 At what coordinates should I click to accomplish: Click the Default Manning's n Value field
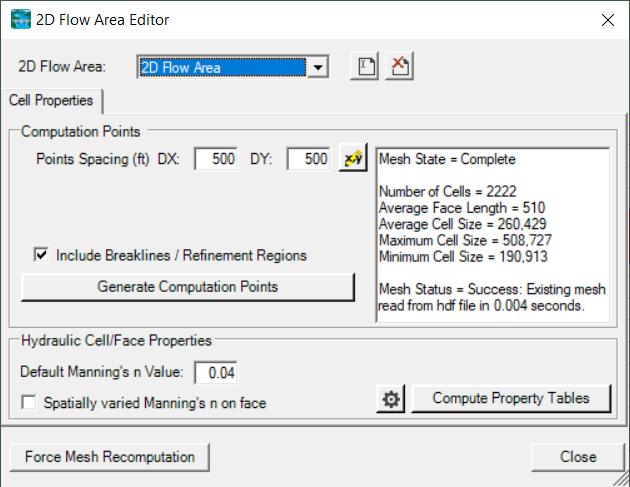click(x=216, y=372)
